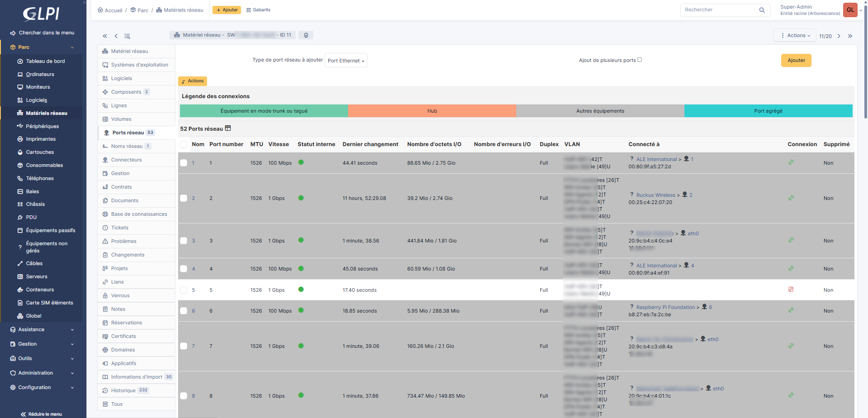Click the yellow Ajouter button on right
This screenshot has width=868, height=418.
tap(796, 61)
